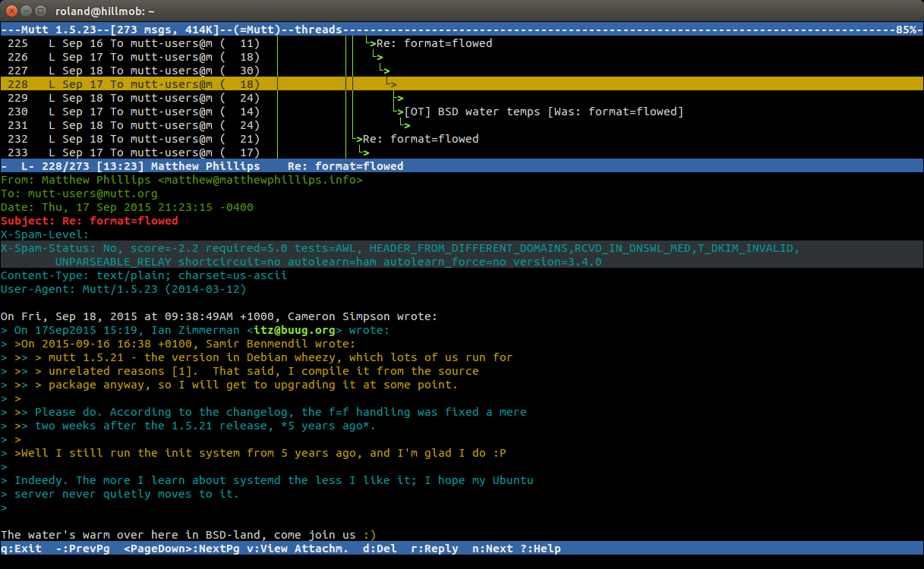This screenshot has height=569, width=924.
Task: Close the terminal window
Action: (12, 11)
